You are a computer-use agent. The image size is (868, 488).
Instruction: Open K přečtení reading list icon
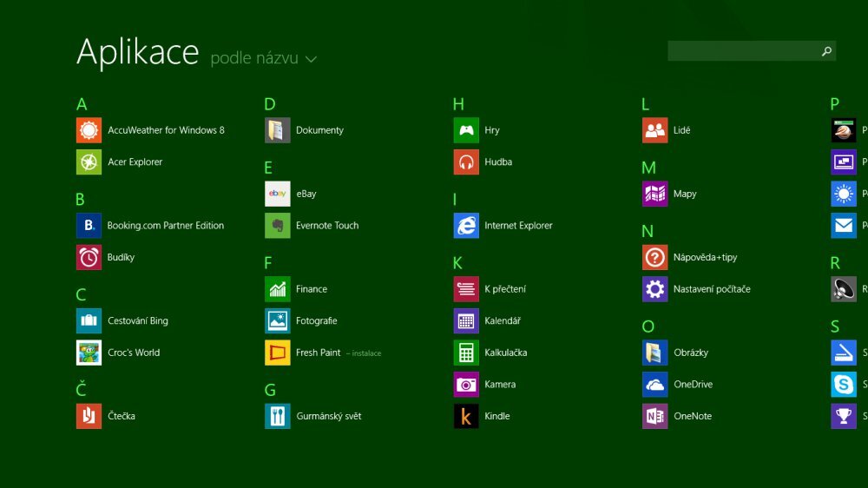[466, 289]
